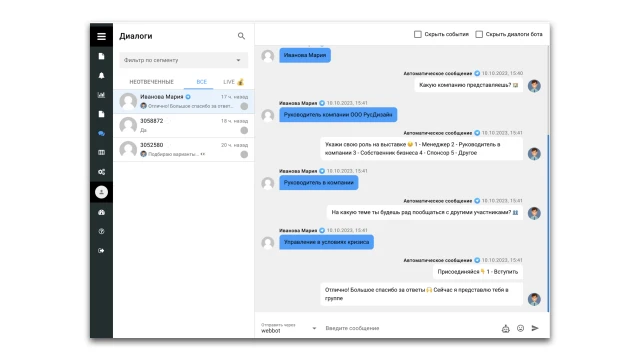Open the dialogs chat bubbles sidebar icon

click(x=101, y=133)
